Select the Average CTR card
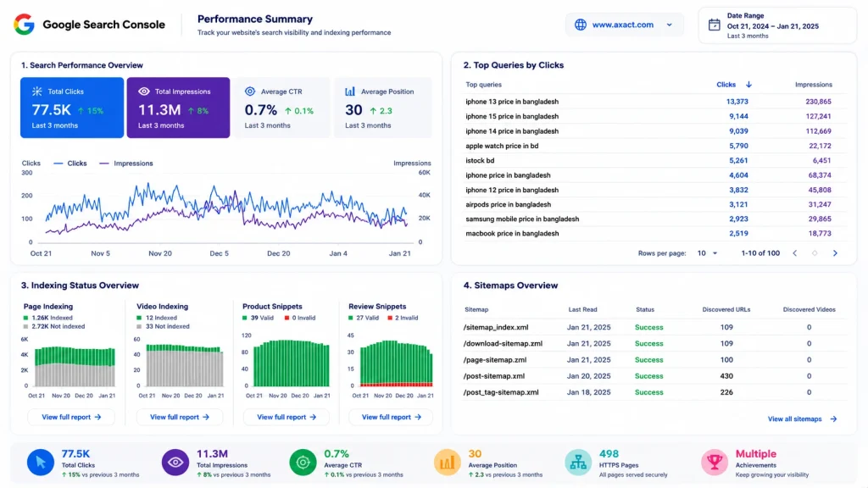This screenshot has height=488, width=868. [x=281, y=108]
